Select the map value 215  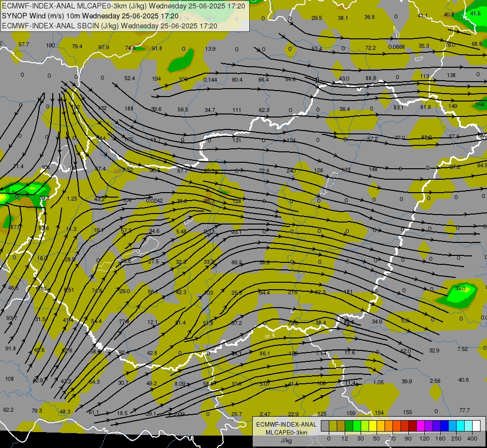click(x=292, y=293)
